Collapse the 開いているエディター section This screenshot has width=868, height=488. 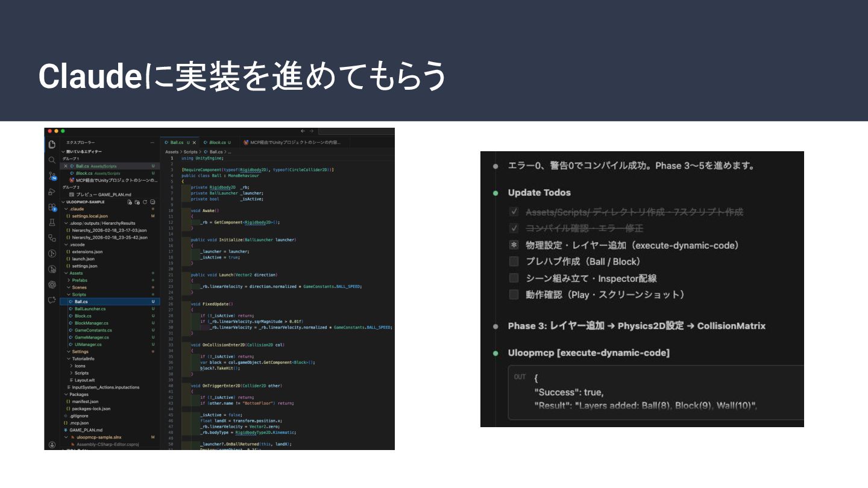110,152
